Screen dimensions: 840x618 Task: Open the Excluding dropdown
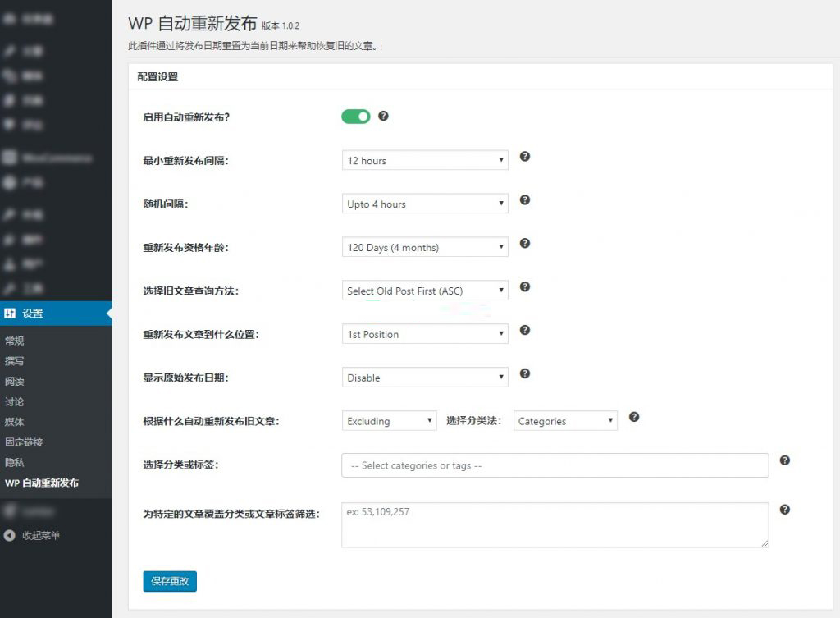coord(389,421)
